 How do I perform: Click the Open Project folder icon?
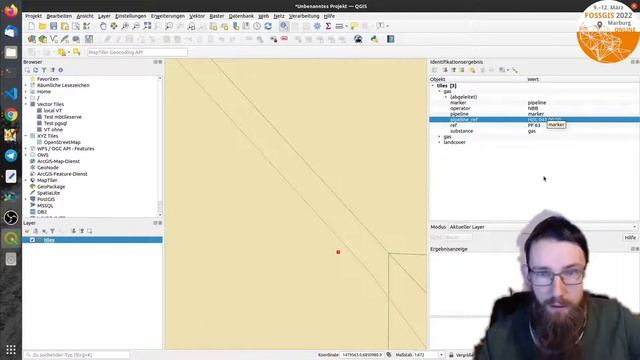point(42,26)
